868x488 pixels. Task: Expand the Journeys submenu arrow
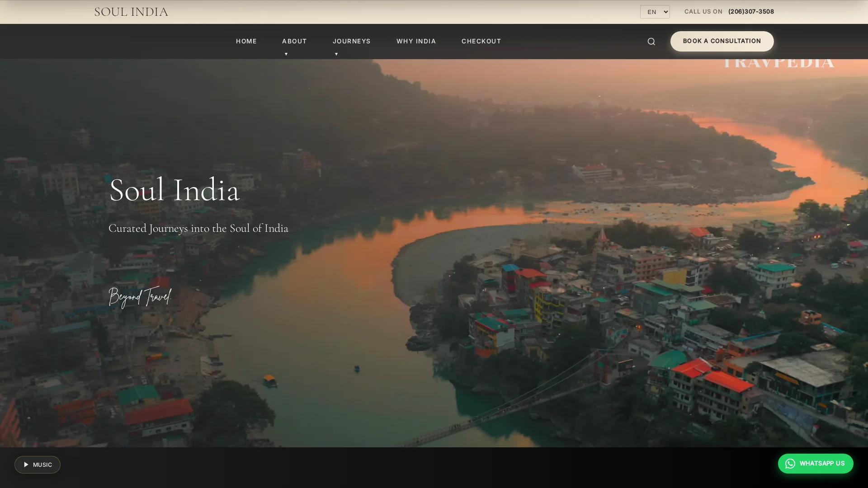[336, 54]
